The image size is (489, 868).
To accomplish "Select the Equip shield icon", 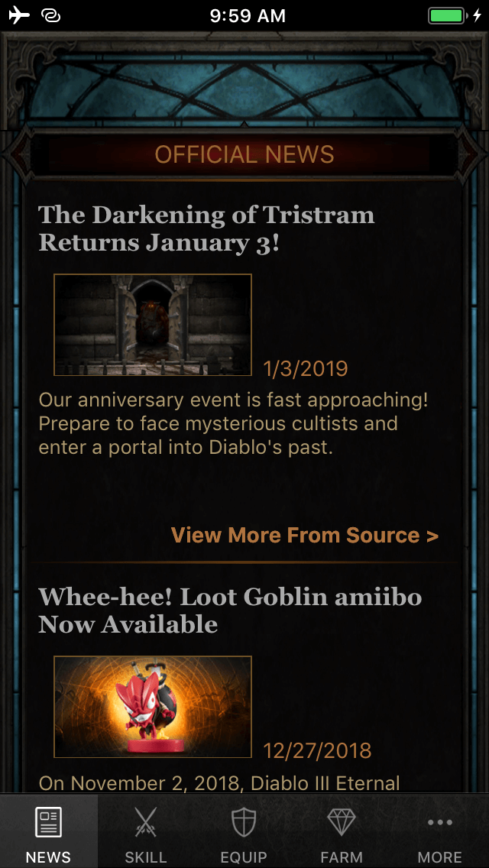I will (x=244, y=822).
